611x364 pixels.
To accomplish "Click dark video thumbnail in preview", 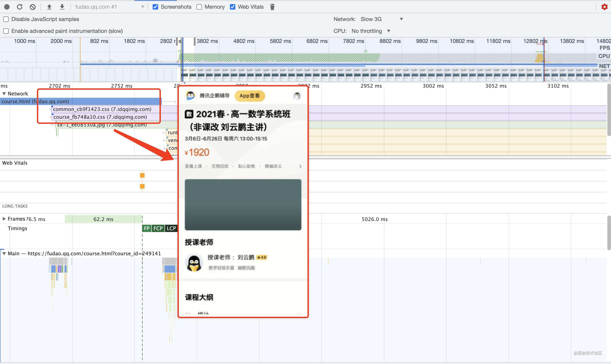I will point(243,205).
